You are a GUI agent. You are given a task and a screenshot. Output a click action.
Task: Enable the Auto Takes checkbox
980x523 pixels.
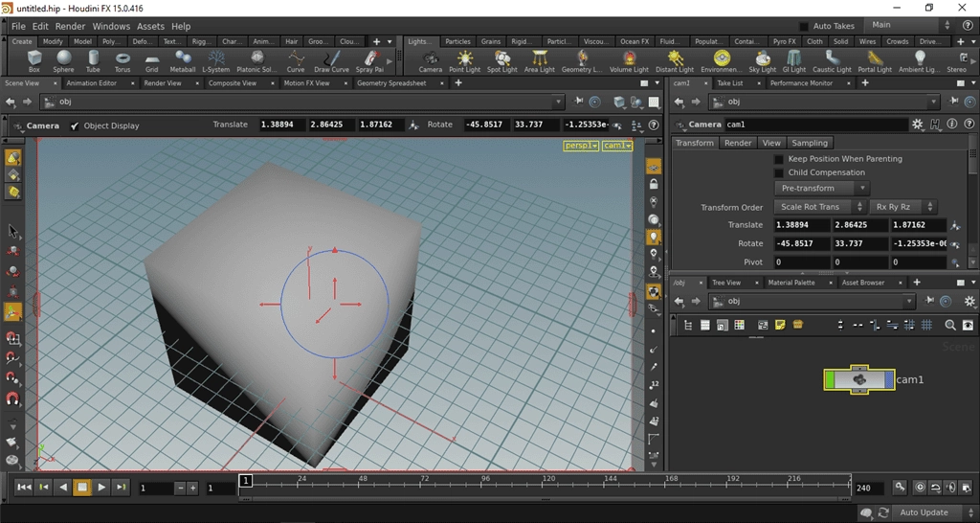804,26
